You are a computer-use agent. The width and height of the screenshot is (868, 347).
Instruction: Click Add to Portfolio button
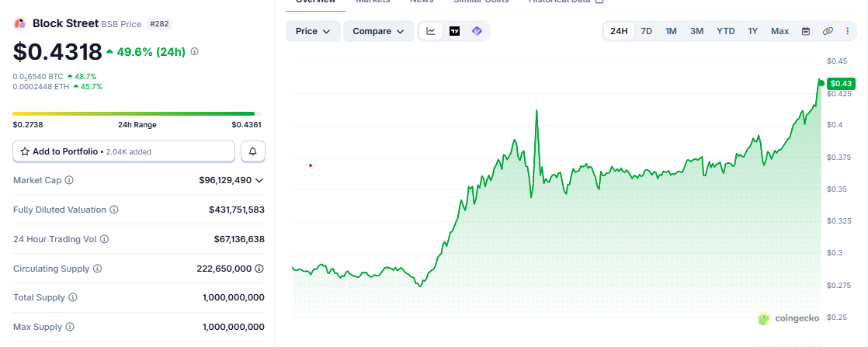124,151
